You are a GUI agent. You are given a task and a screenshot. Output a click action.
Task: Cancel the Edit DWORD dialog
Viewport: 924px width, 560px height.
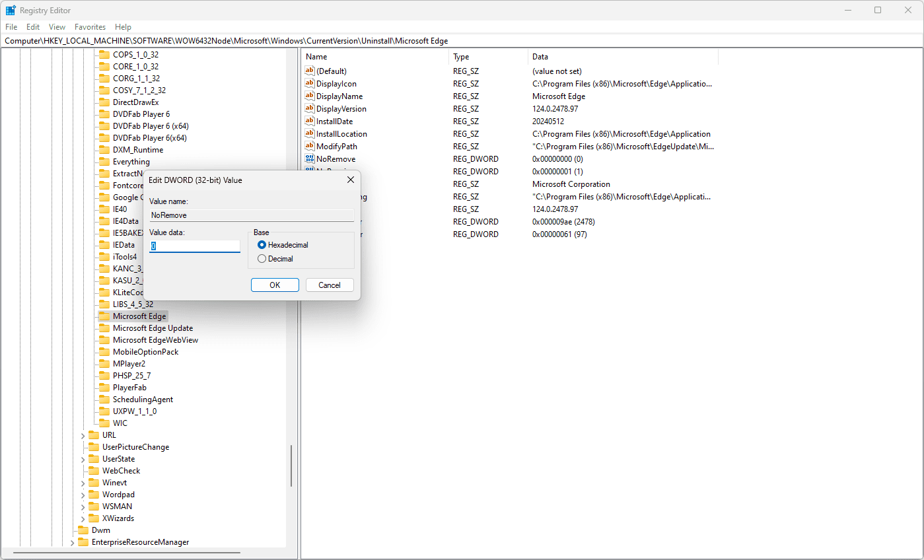pyautogui.click(x=330, y=285)
